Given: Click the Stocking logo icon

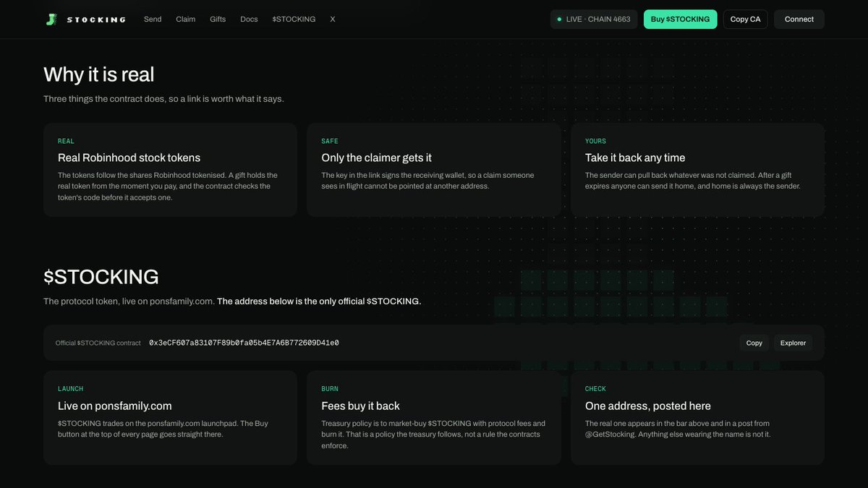Looking at the screenshot, I should click(51, 20).
